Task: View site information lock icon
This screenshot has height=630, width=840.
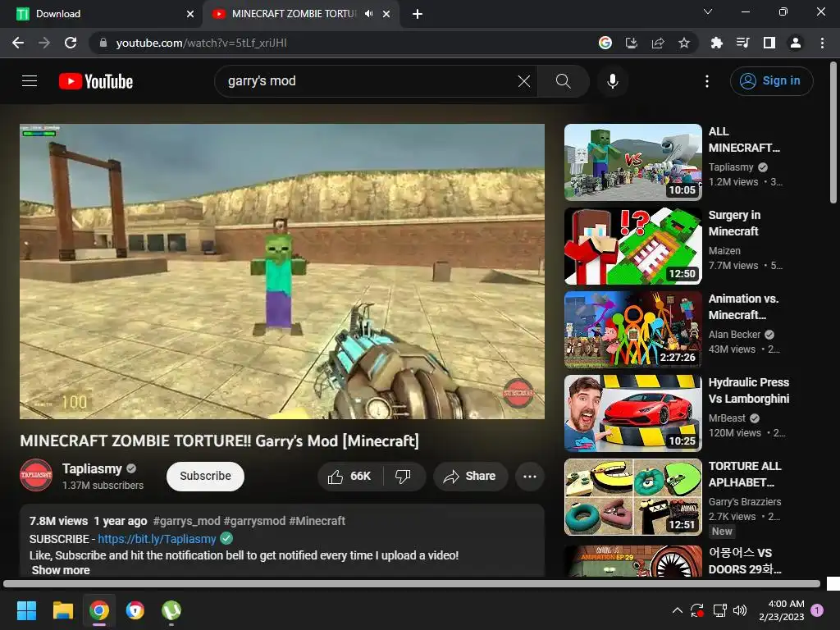Action: (x=103, y=43)
